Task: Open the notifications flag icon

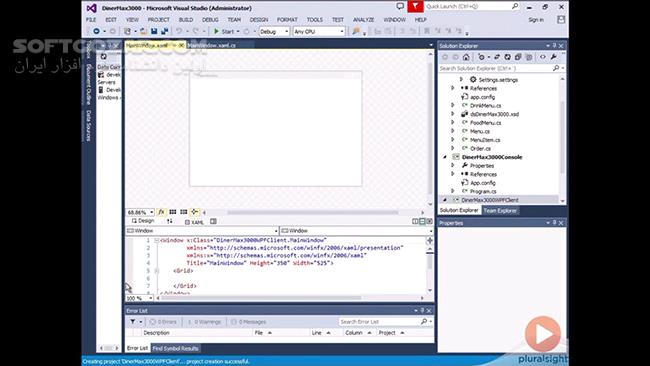Action: [x=415, y=7]
